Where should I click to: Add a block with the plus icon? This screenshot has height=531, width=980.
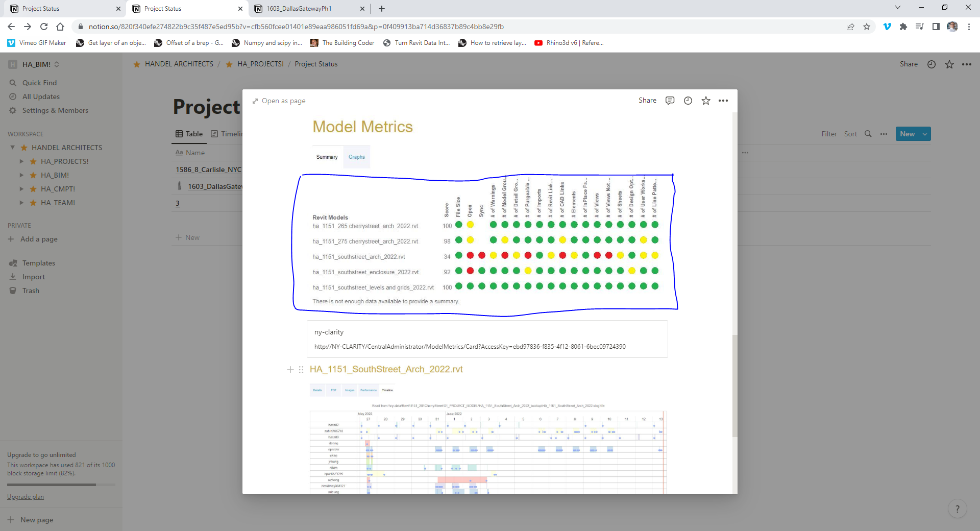pos(290,370)
